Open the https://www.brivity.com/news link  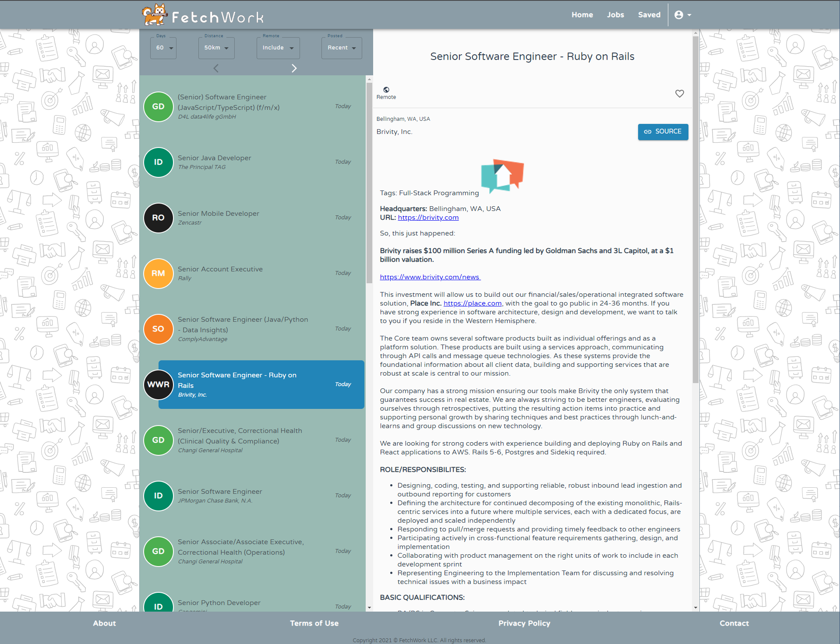pyautogui.click(x=430, y=277)
